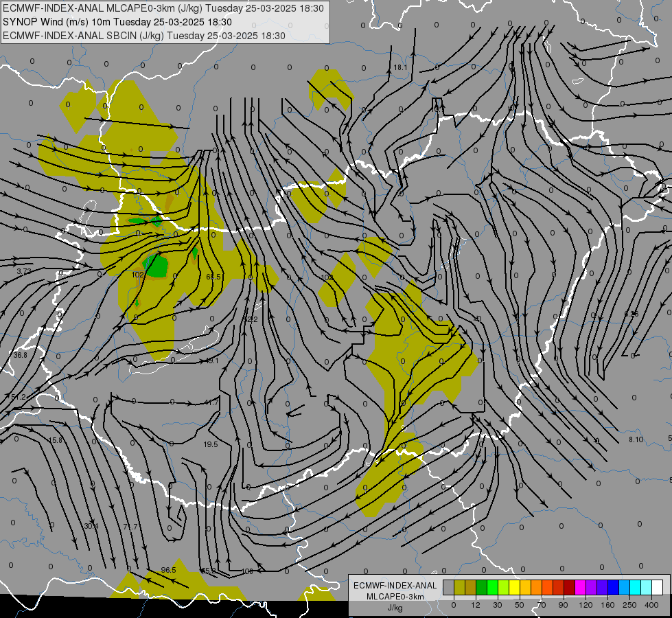The height and width of the screenshot is (618, 672).
Task: Click the legend tick label 120
Action: 586,605
